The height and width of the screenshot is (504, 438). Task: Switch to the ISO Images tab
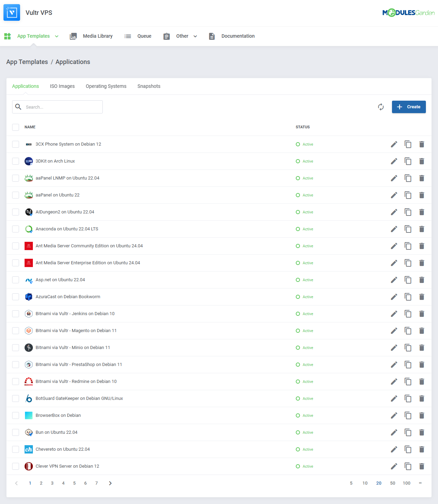point(62,86)
